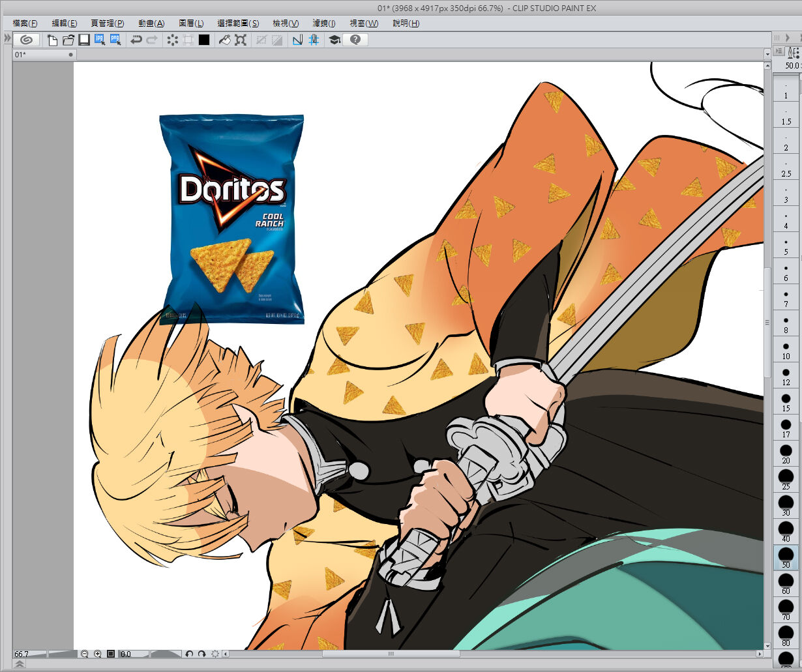
Task: Click the grayed Invert selection icon
Action: click(277, 40)
